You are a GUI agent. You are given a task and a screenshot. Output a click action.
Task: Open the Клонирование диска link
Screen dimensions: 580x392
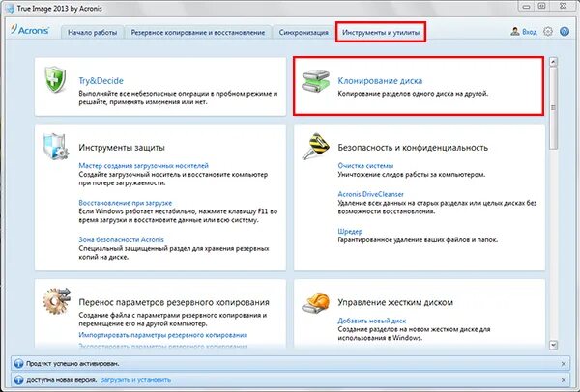coord(380,80)
